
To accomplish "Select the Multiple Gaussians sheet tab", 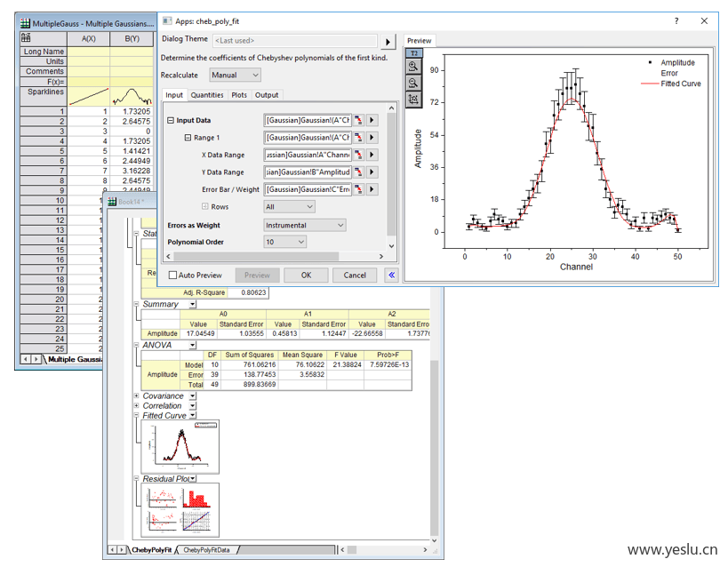I will 75,359.
